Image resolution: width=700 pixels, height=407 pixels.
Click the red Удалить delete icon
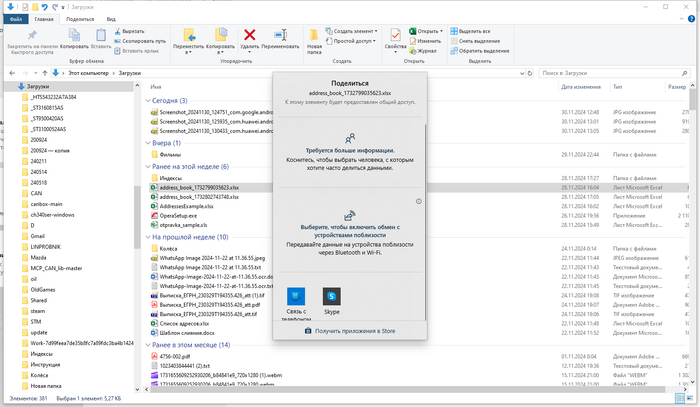(x=250, y=36)
